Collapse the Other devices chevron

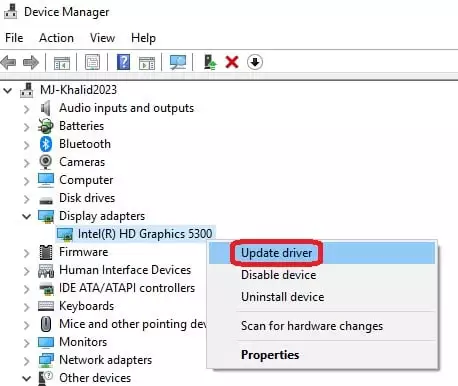point(27,378)
